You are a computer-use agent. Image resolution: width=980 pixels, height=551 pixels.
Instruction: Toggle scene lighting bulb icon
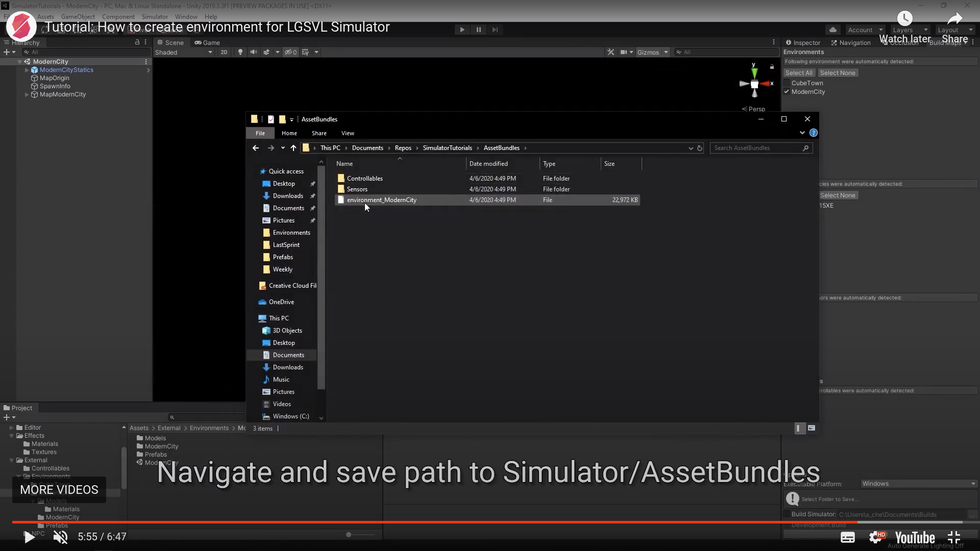pos(240,52)
